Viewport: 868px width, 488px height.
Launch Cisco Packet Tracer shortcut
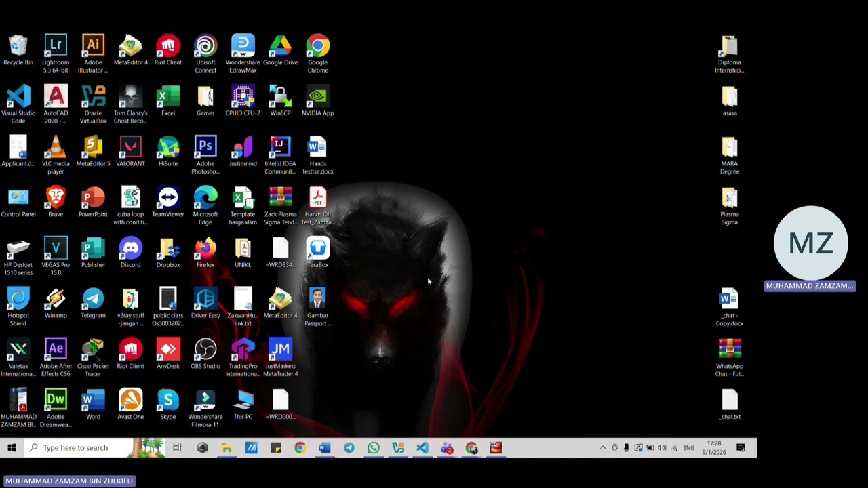point(93,358)
